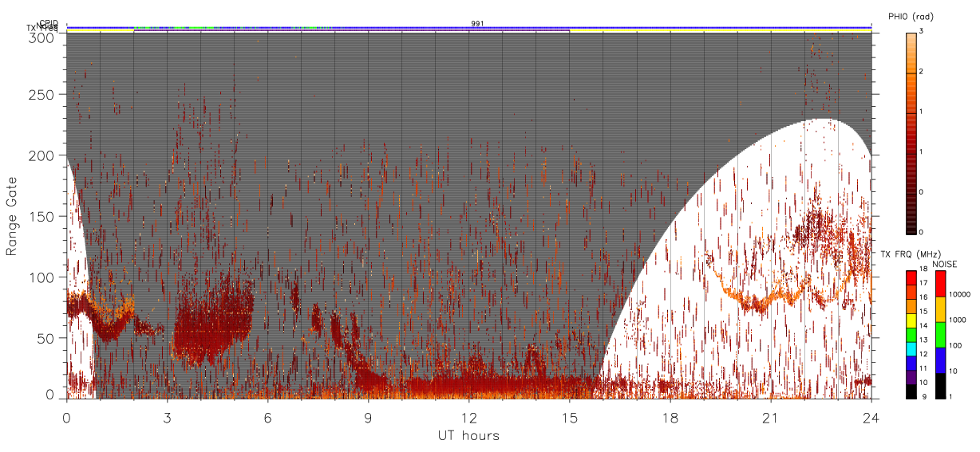The height and width of the screenshot is (452, 980).
Task: Click the blue NOISE swatch between 10 and 100
Action: click(x=940, y=360)
